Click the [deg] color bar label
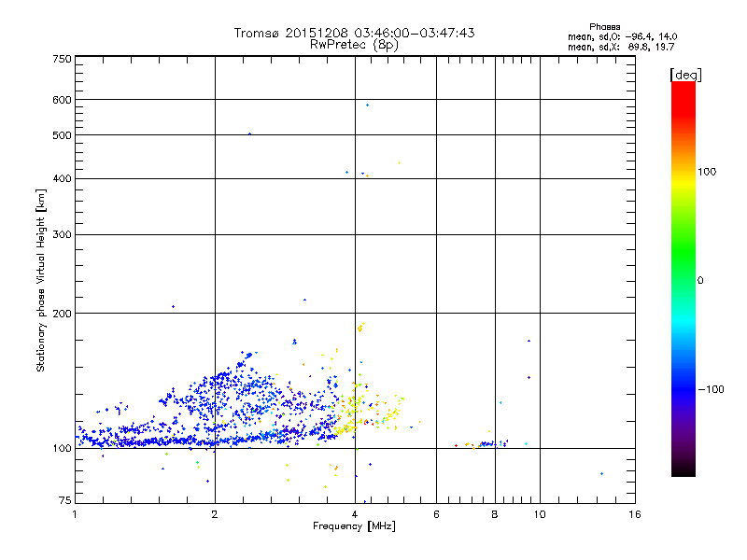Viewport: 747px width, 560px height. [685, 75]
